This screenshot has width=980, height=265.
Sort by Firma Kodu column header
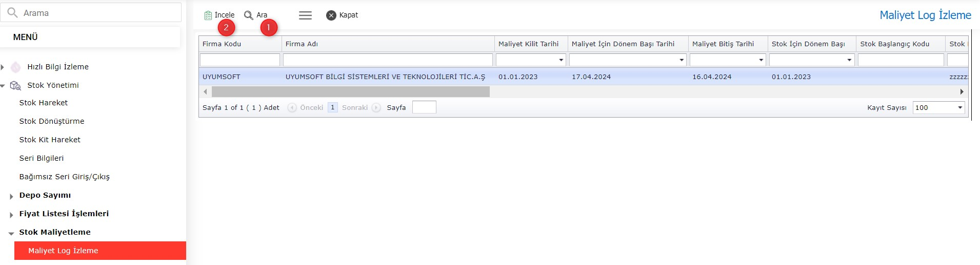pos(240,44)
